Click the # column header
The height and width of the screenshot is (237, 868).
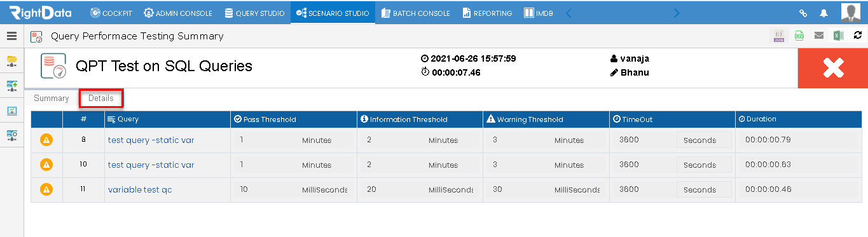(x=83, y=119)
